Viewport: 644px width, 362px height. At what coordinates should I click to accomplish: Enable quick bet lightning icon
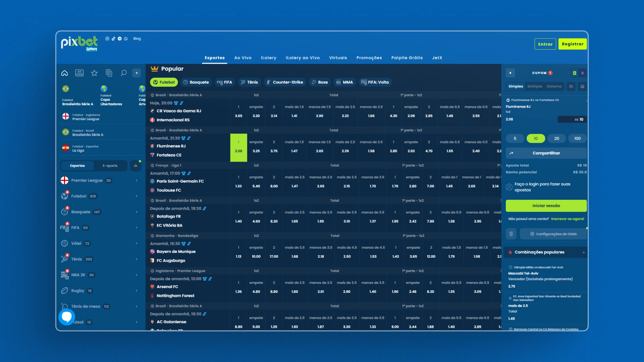(583, 73)
